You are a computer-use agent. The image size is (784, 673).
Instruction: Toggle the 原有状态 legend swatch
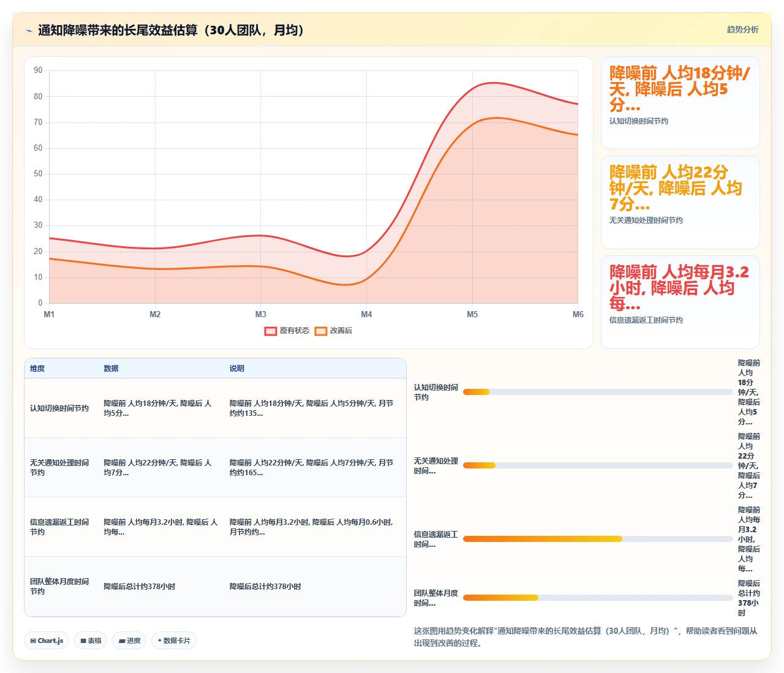[271, 331]
